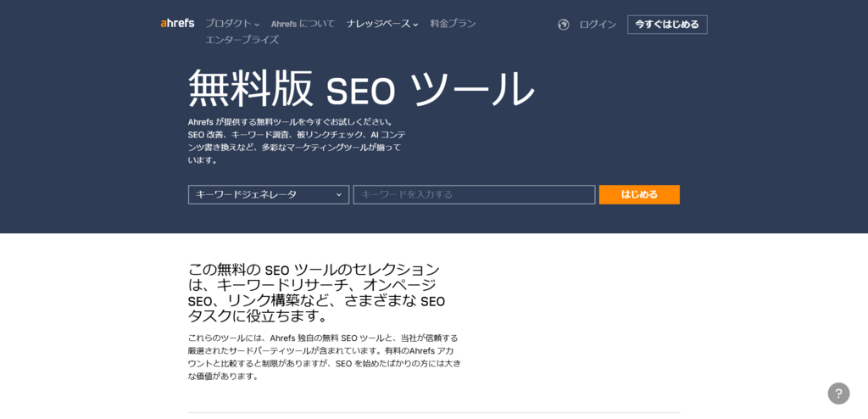Expand the プロダクト menu

232,24
